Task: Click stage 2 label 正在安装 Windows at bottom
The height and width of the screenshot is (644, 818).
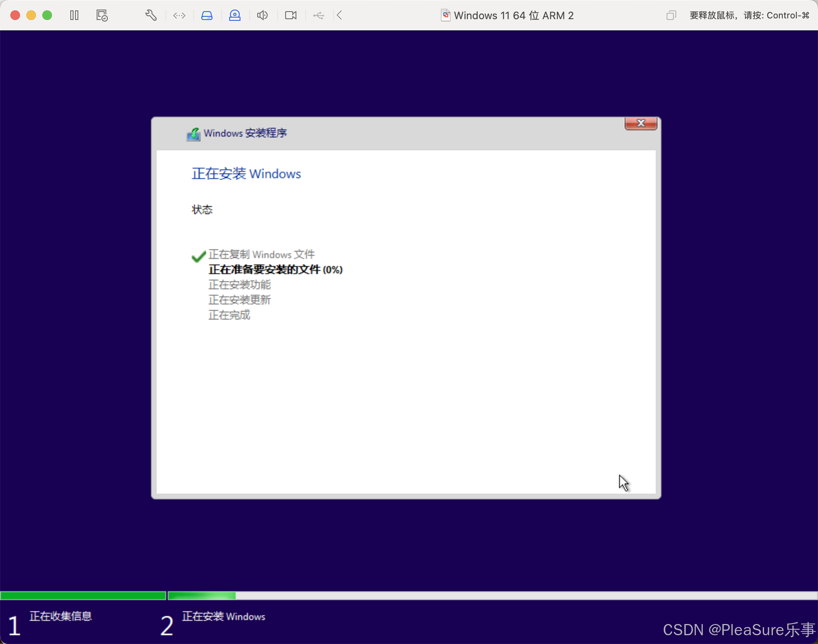Action: [x=224, y=616]
